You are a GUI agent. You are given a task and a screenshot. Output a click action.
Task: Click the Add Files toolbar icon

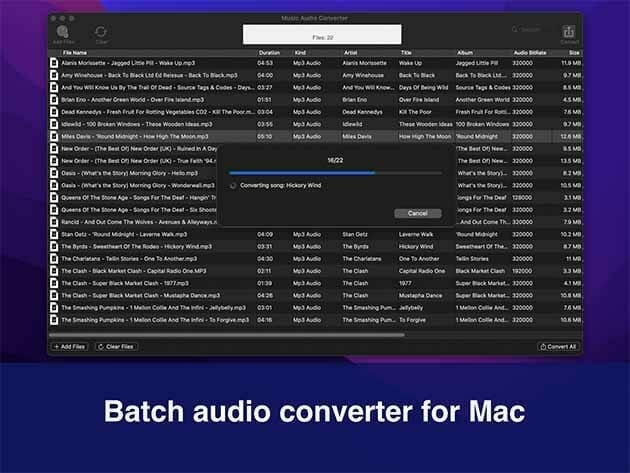coord(64,32)
